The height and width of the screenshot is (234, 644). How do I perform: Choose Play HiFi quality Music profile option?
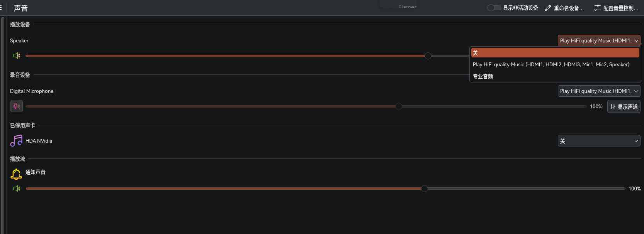point(551,64)
